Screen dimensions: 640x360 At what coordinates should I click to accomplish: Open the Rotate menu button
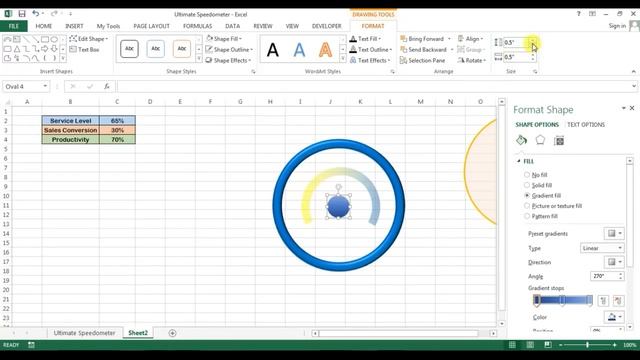(471, 60)
